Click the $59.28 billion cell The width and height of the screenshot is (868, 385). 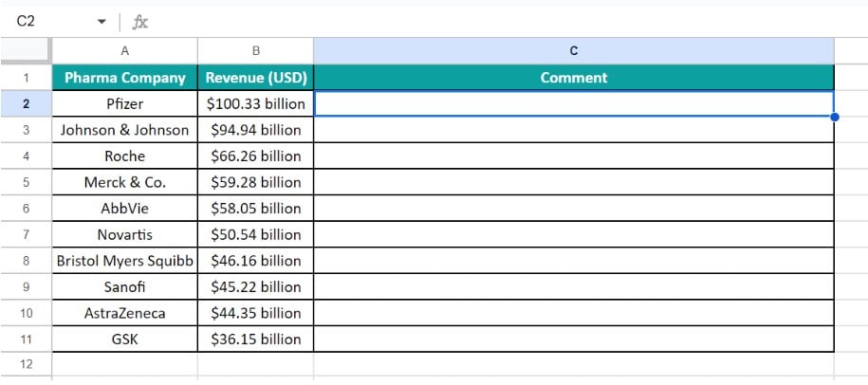[x=256, y=182]
